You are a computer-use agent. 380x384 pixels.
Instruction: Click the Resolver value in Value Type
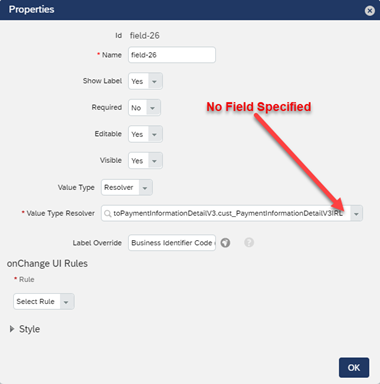[119, 187]
